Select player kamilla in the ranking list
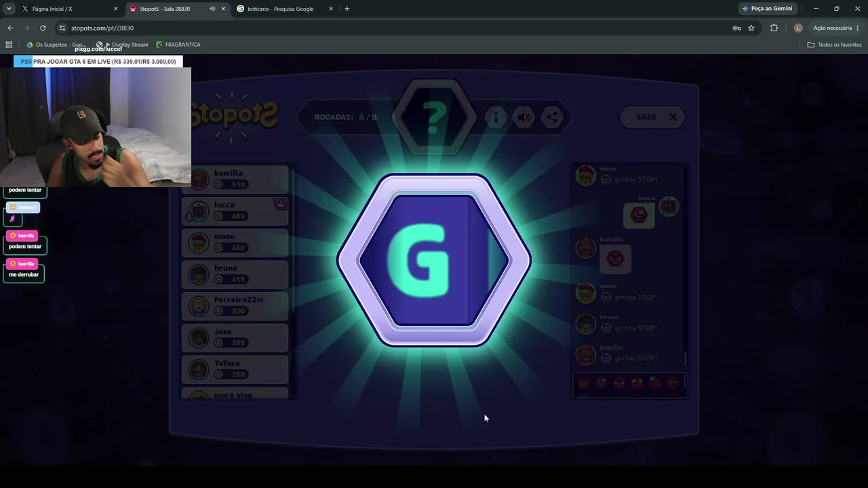This screenshot has height=488, width=868. click(235, 179)
